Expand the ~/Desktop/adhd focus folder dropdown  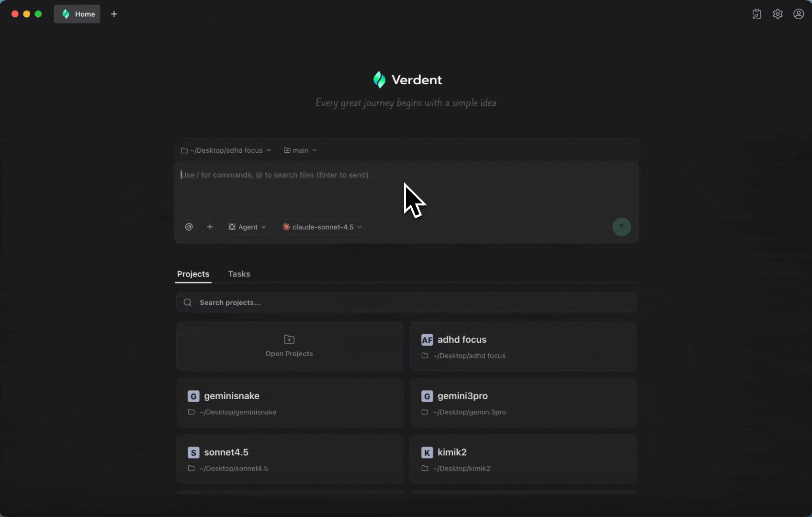point(226,150)
